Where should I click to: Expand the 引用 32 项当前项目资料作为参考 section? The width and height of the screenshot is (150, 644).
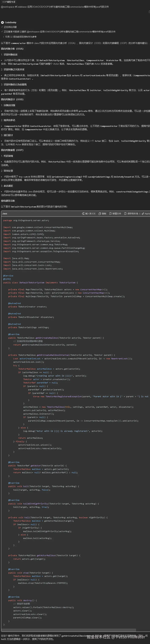[x=19, y=37]
